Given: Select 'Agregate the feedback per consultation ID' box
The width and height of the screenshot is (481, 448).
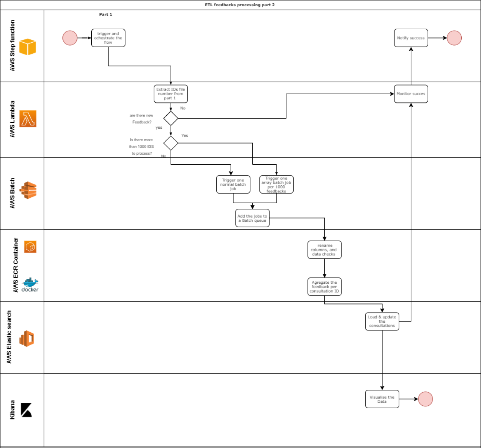Looking at the screenshot, I should [324, 287].
